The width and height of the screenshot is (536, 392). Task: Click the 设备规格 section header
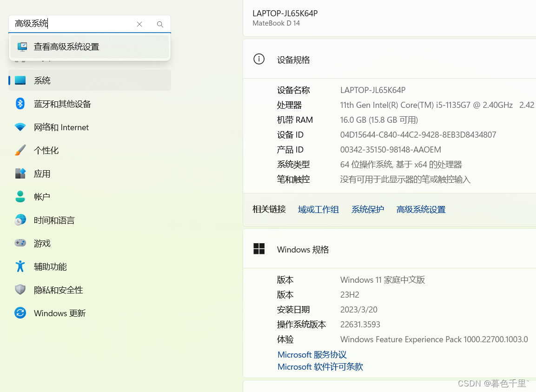pyautogui.click(x=390, y=59)
